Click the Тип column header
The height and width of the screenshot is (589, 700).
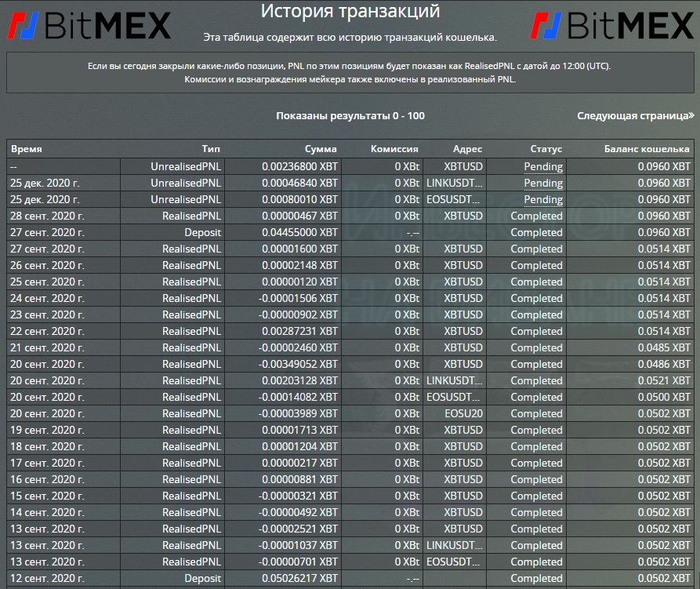click(211, 149)
